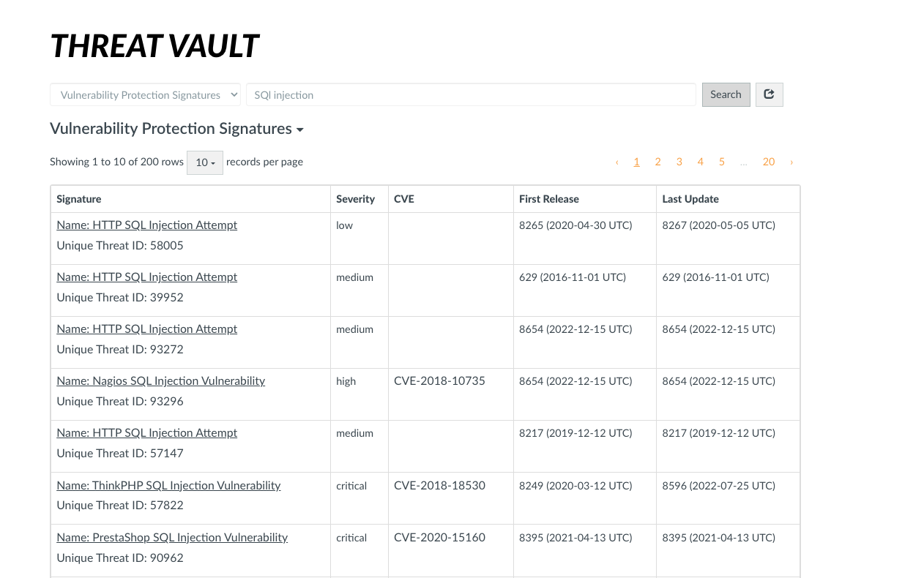Sort by the Last Update column header
This screenshot has height=578, width=924.
[x=690, y=199]
